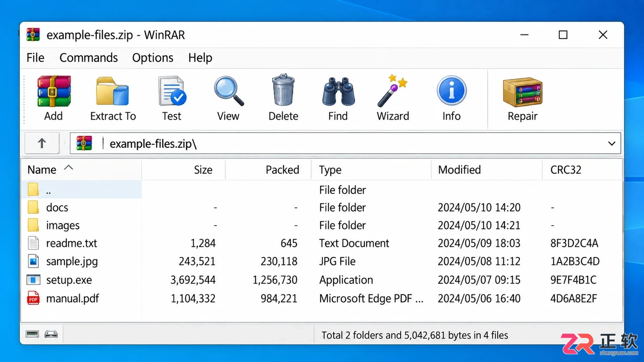Sort by the Size column header

183,170
